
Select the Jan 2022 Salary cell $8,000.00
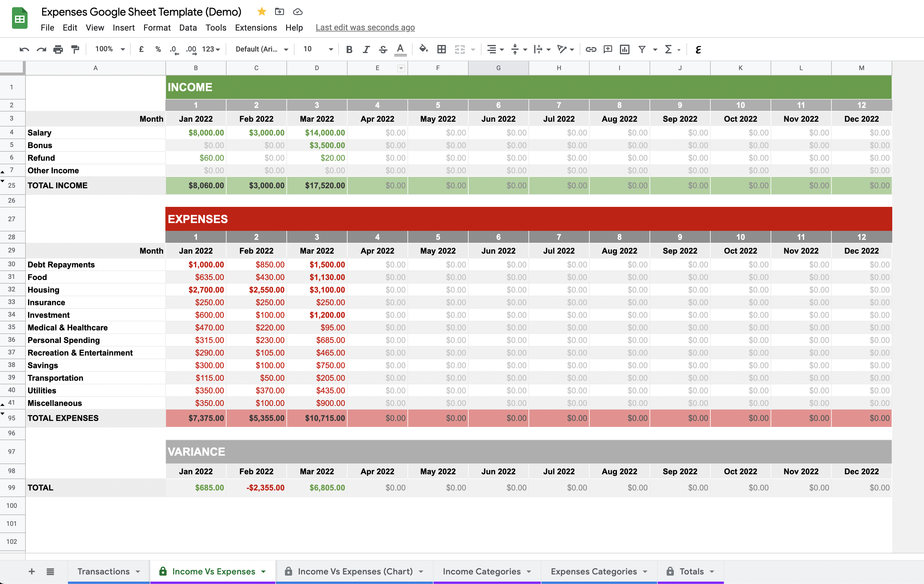tap(196, 133)
